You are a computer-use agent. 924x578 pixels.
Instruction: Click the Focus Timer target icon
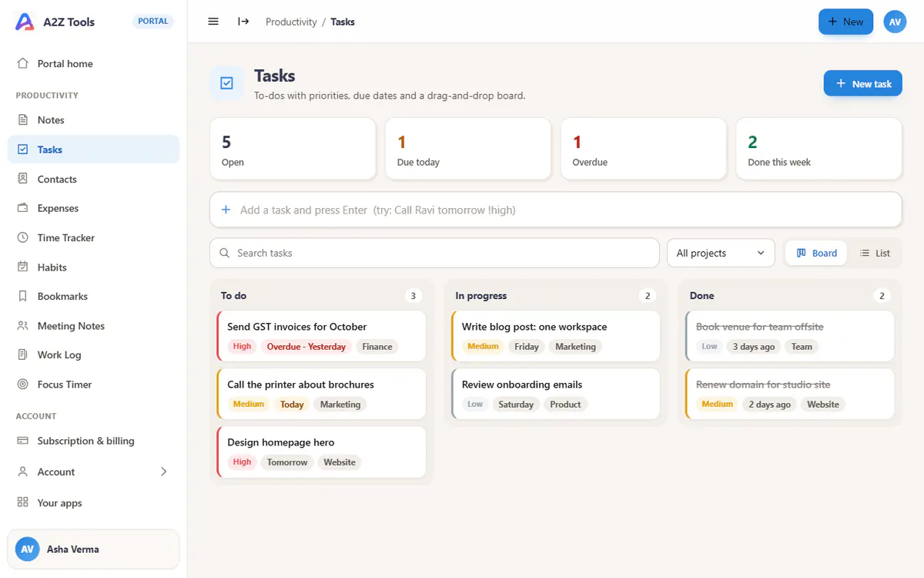tap(23, 384)
